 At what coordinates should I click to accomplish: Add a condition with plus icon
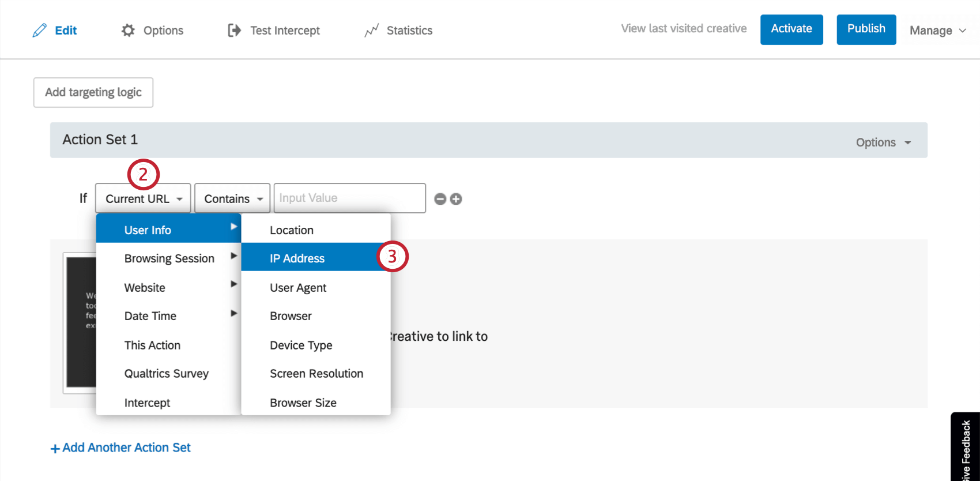click(x=456, y=199)
